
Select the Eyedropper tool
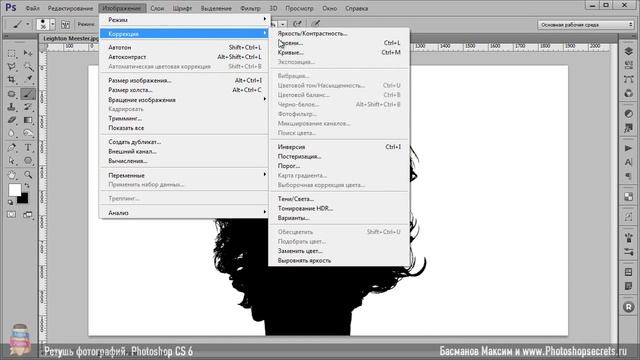[28, 79]
